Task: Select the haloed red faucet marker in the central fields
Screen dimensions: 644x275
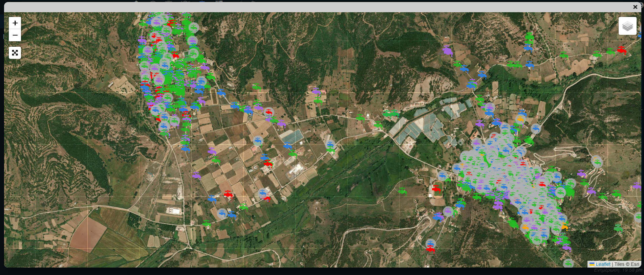Action: coord(269,112)
